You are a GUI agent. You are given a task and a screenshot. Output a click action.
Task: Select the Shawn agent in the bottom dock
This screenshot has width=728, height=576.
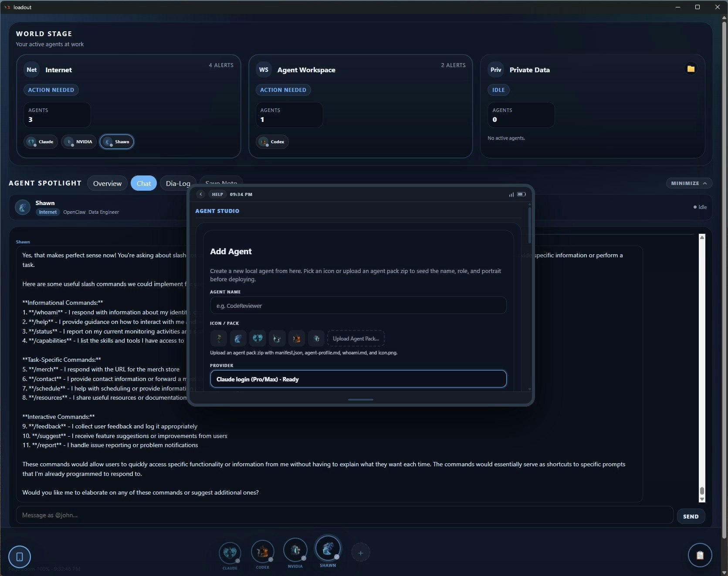(328, 548)
